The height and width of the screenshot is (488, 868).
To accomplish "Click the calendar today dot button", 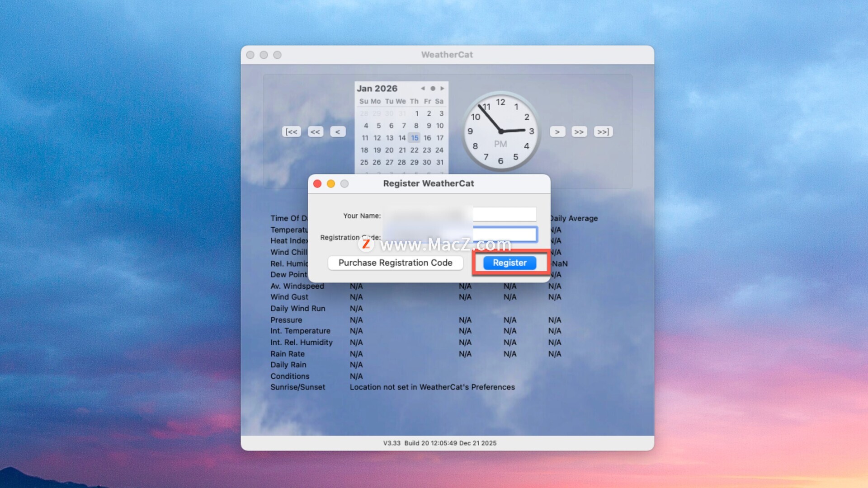I will pos(433,89).
